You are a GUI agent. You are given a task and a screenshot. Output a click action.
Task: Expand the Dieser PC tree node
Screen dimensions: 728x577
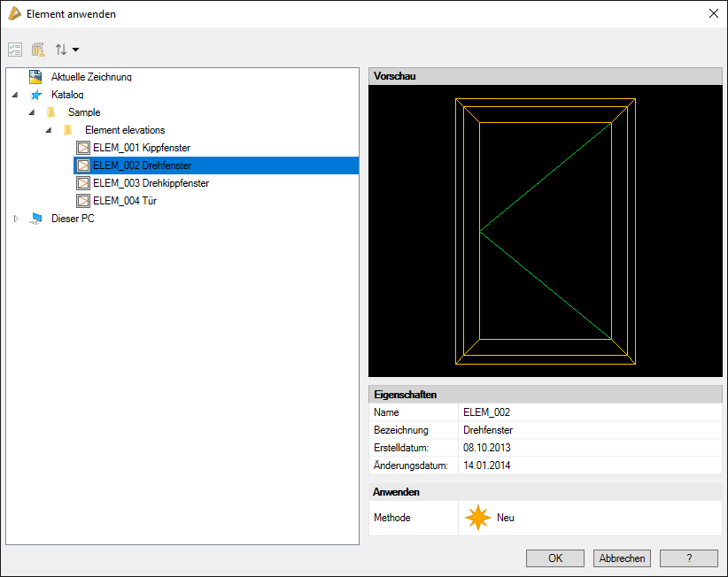point(15,219)
